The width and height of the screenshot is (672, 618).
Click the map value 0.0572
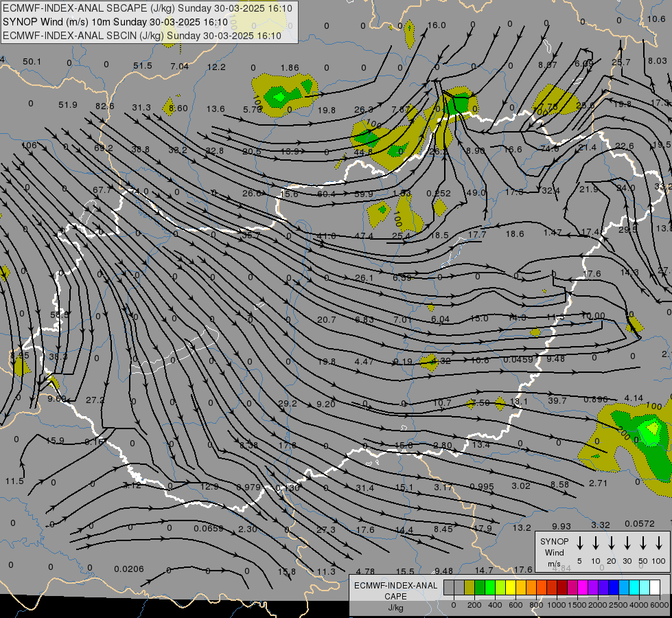[640, 524]
